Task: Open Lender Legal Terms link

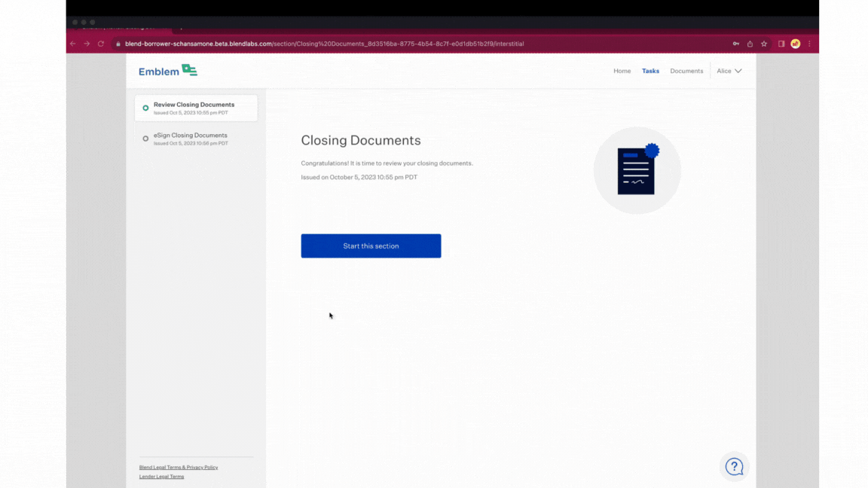Action: click(x=161, y=476)
